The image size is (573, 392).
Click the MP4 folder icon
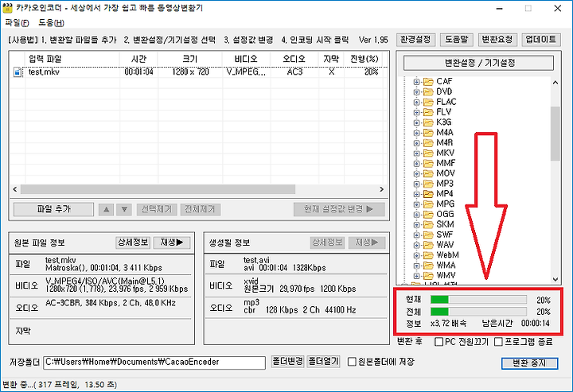coord(428,194)
